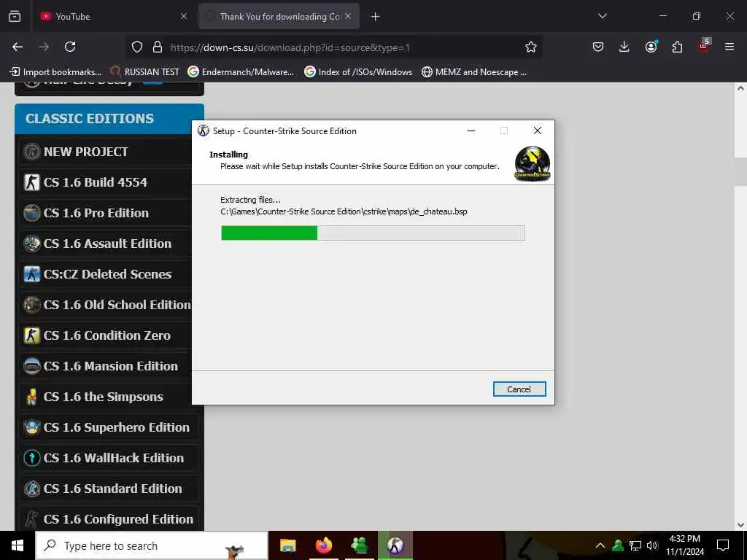Minimize the Setup window
The width and height of the screenshot is (747, 560).
471,131
